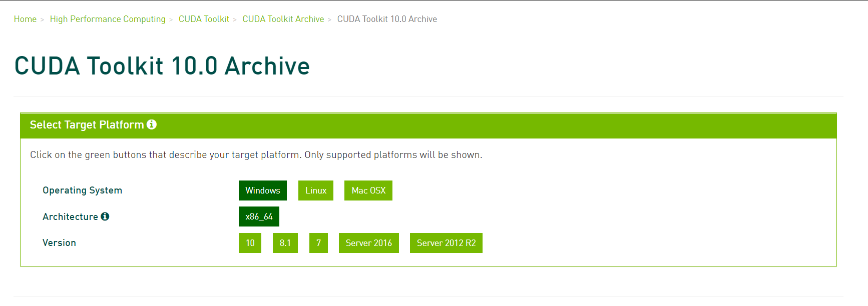Select the x86_64 architecture button

click(259, 216)
